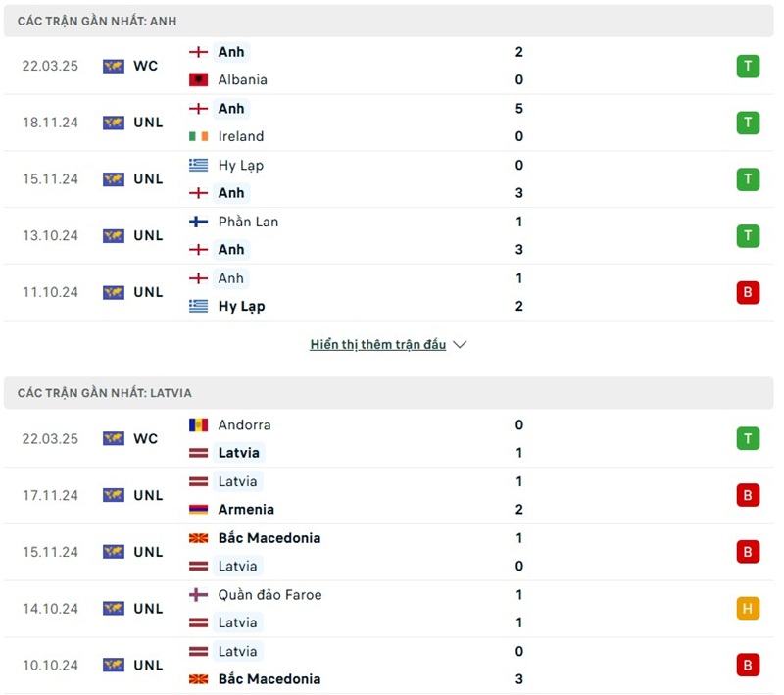Viewport: 784px width, 695px height.
Task: Click the 13.10.24 match date
Action: click(50, 235)
